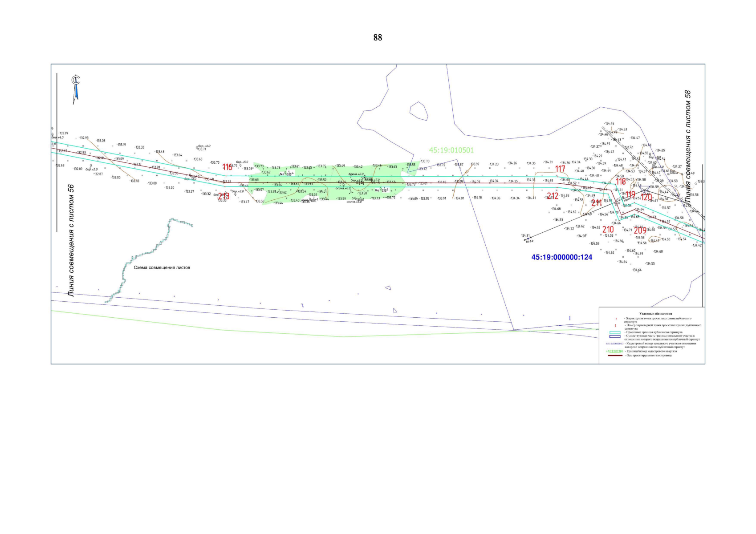Click the dark blue rectangle legend swatch
756x534 pixels.
(x=615, y=336)
